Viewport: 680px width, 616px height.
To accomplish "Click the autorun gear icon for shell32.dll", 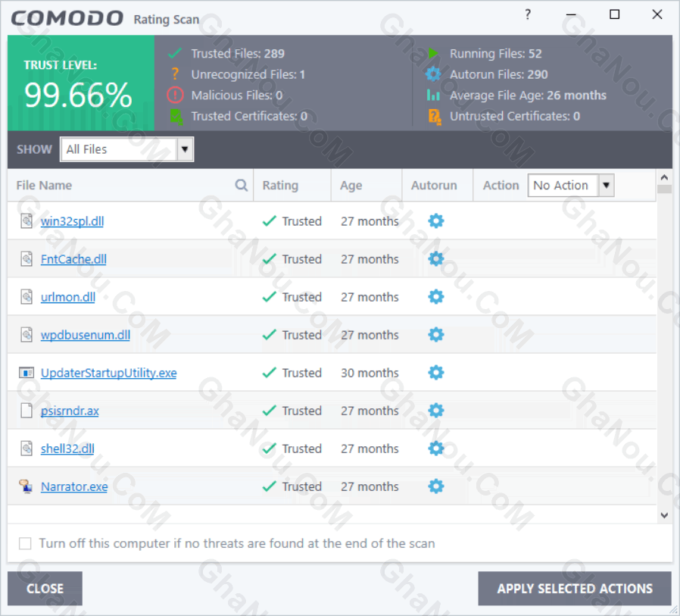I will tap(436, 448).
